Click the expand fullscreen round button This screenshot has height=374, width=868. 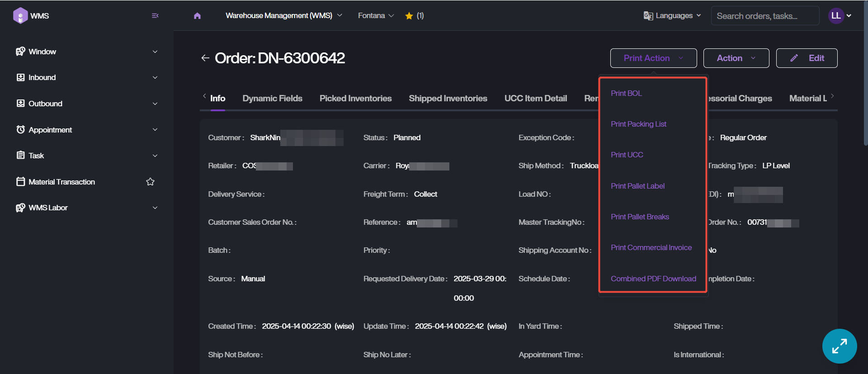coord(840,346)
